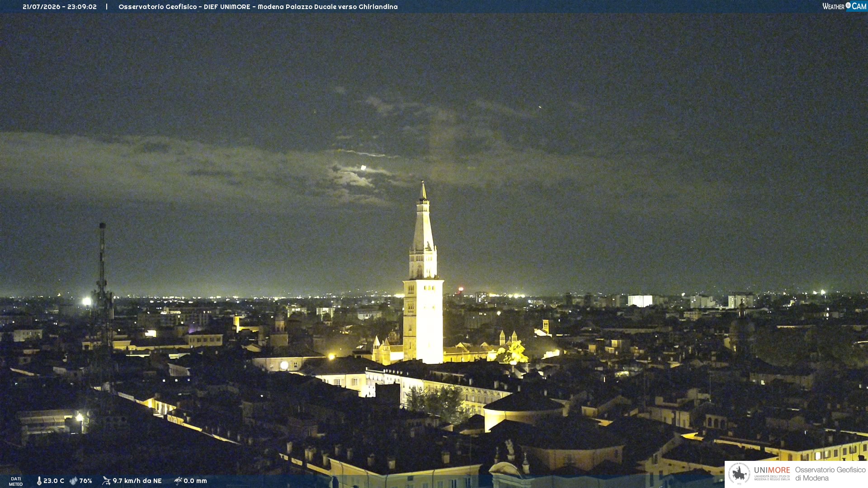This screenshot has width=868, height=488.
Task: Click the 'DATI METEO' label
Action: pyautogui.click(x=16, y=481)
